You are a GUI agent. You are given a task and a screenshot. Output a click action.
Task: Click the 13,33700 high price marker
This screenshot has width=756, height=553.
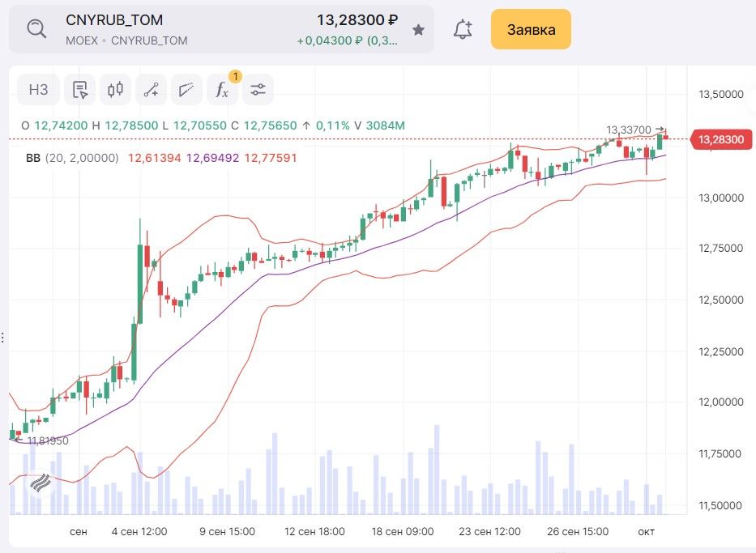coord(629,130)
